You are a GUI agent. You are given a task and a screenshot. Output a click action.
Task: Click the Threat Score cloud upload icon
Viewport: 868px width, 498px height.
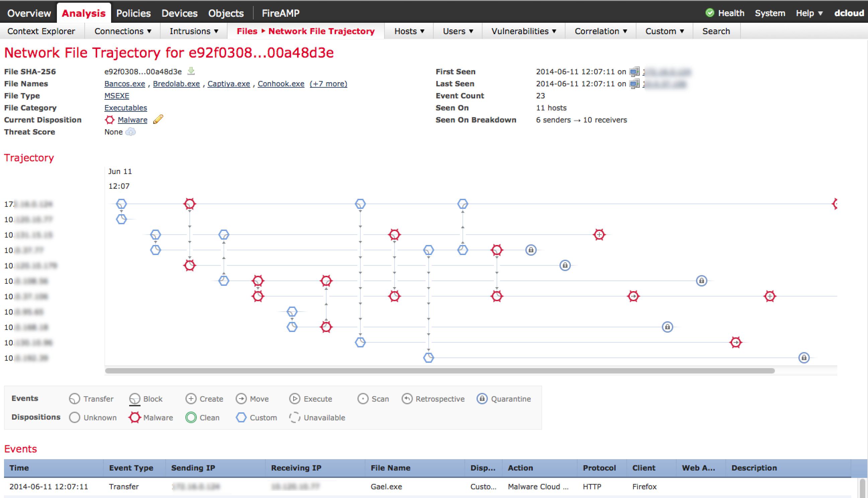131,132
